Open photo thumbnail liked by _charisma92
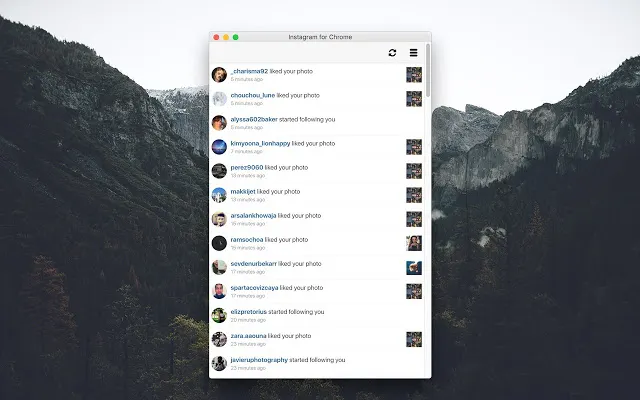Image resolution: width=640 pixels, height=400 pixels. tap(413, 75)
